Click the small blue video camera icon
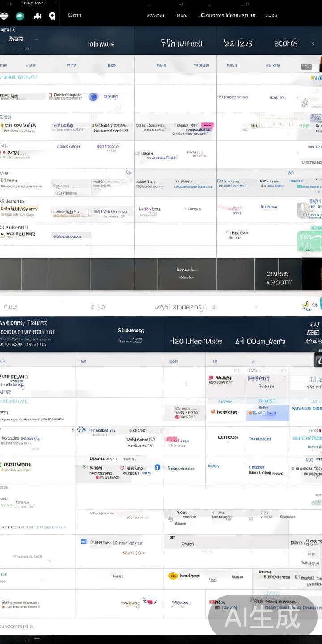The width and height of the screenshot is (322, 644). click(x=84, y=542)
